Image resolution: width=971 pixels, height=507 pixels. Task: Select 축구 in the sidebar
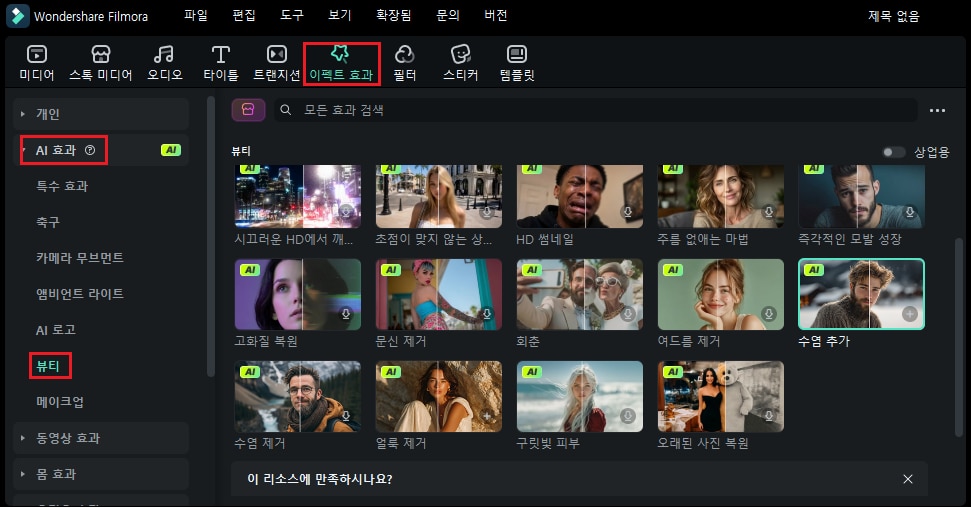[48, 222]
